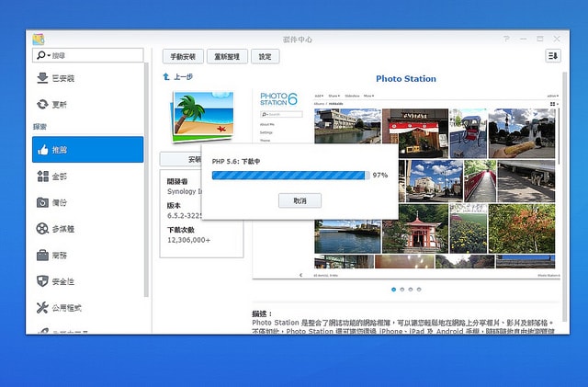Screen dimensions: 588x387
Task: Select the last screenshot carousel dot
Action: 419,289
